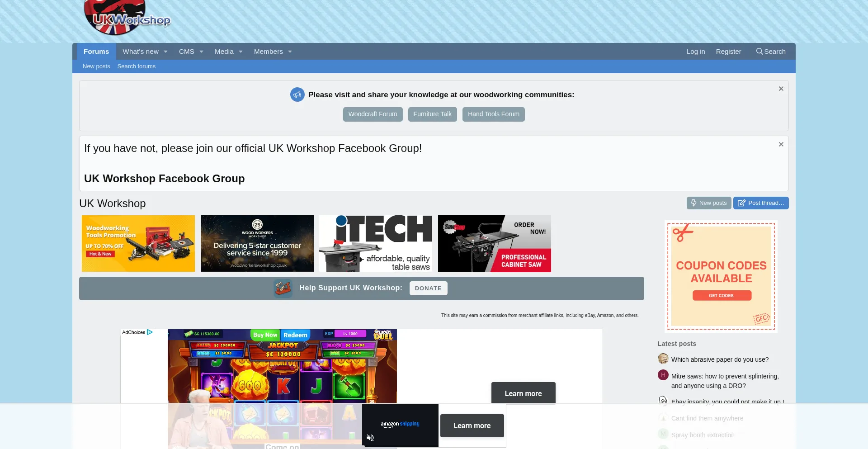Image resolution: width=868 pixels, height=449 pixels.
Task: Open the Woodcraft Forum link
Action: (x=373, y=114)
